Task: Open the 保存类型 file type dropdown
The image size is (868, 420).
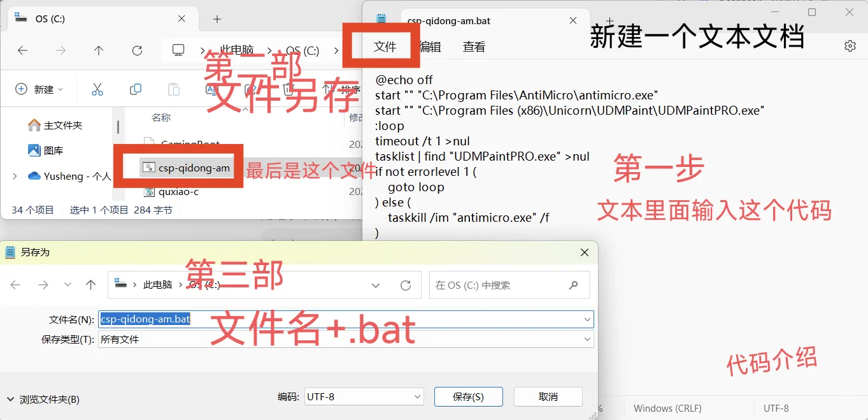Action: click(587, 339)
